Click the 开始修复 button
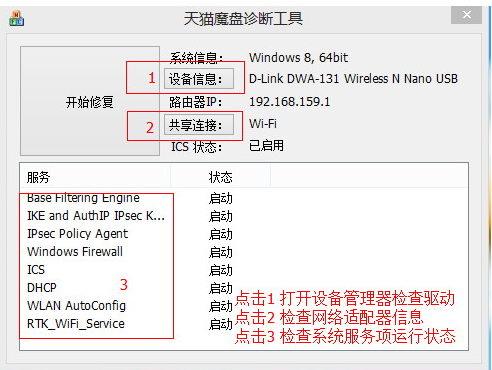The width and height of the screenshot is (492, 370). click(x=90, y=101)
